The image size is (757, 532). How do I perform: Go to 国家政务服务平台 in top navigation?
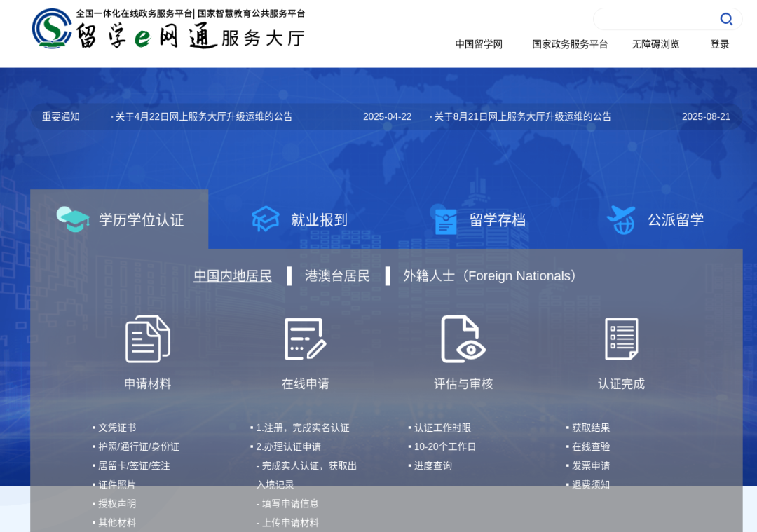tap(570, 44)
